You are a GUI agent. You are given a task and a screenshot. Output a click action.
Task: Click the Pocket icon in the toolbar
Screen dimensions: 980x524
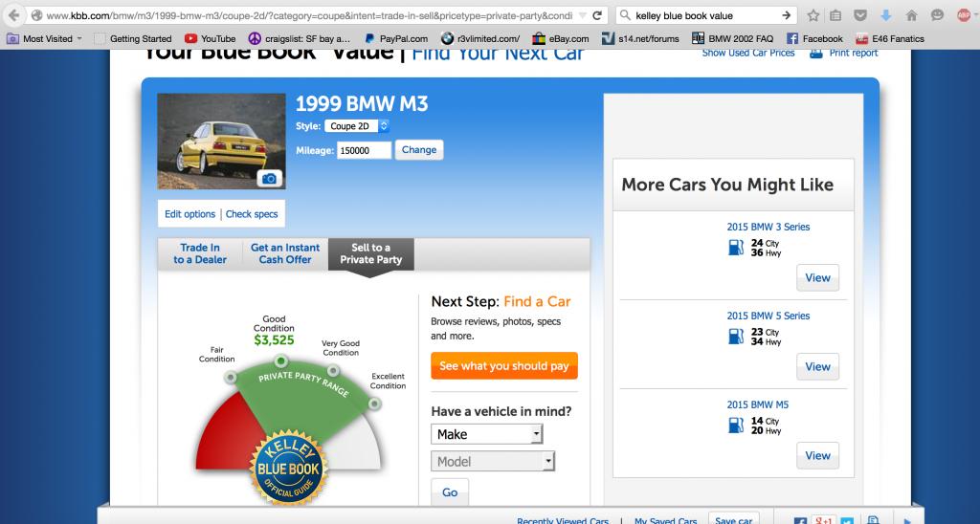pyautogui.click(x=861, y=15)
